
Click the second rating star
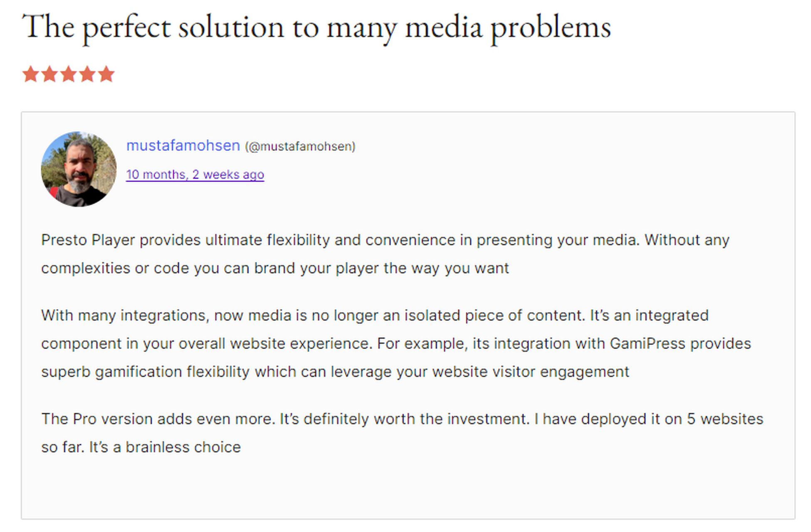click(x=49, y=74)
